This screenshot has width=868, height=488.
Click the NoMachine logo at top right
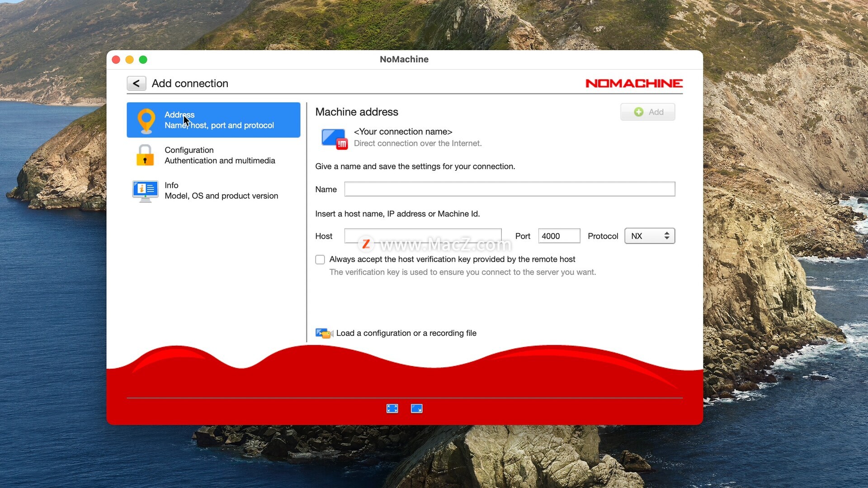(x=634, y=84)
